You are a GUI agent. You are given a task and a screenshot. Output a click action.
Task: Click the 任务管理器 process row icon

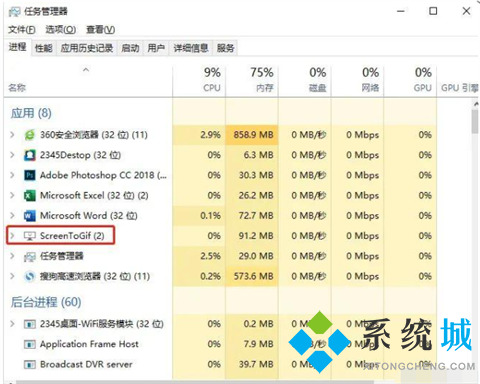coord(30,256)
